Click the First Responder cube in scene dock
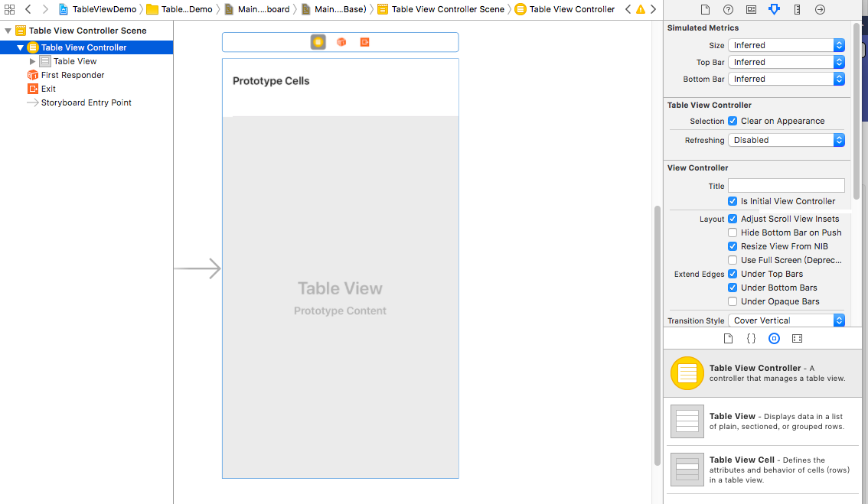Image resolution: width=868 pixels, height=504 pixels. coord(341,42)
